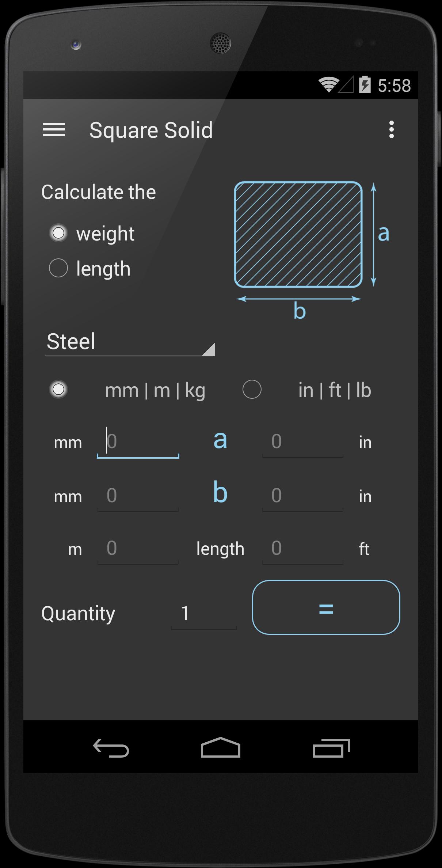Viewport: 442px width, 868px height.
Task: Tap the Square Solid title
Action: tap(151, 130)
